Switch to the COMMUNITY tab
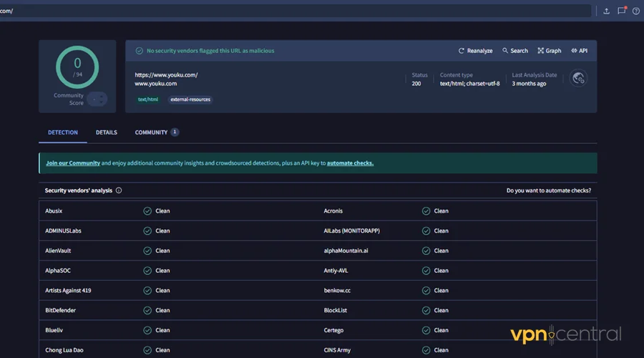This screenshot has width=644, height=358. 151,132
